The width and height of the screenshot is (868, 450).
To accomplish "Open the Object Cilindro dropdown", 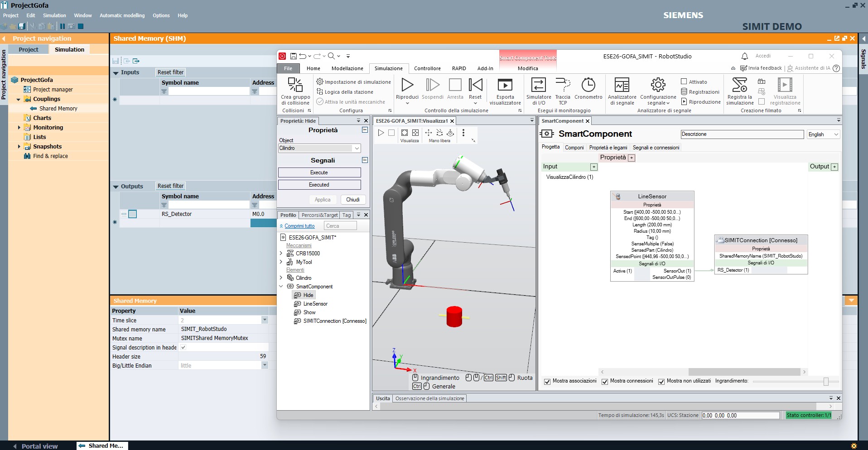I will click(x=357, y=148).
